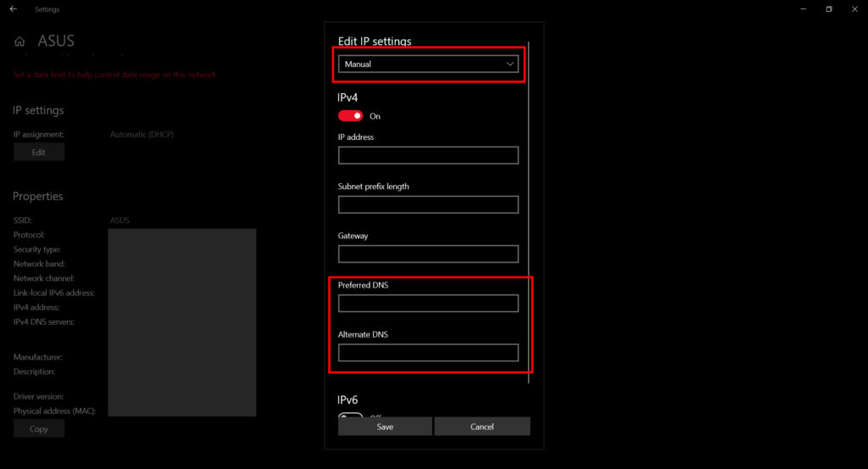The image size is (868, 469).
Task: Turn off the IPv4 toggle switch
Action: point(350,116)
